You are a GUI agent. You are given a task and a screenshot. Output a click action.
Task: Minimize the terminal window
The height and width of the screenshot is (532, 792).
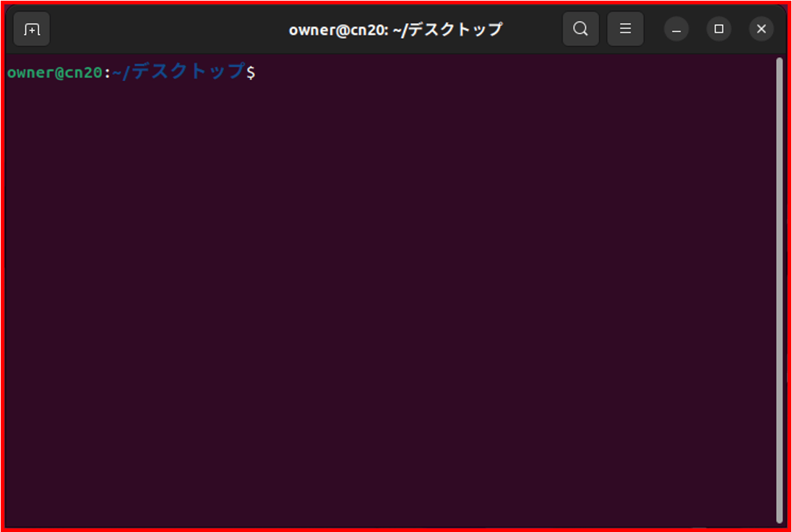[x=676, y=30]
